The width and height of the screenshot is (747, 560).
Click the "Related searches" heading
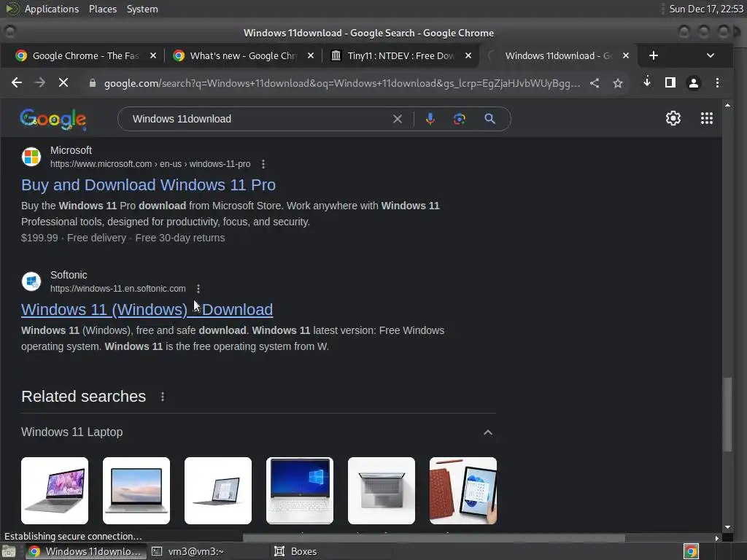(83, 397)
